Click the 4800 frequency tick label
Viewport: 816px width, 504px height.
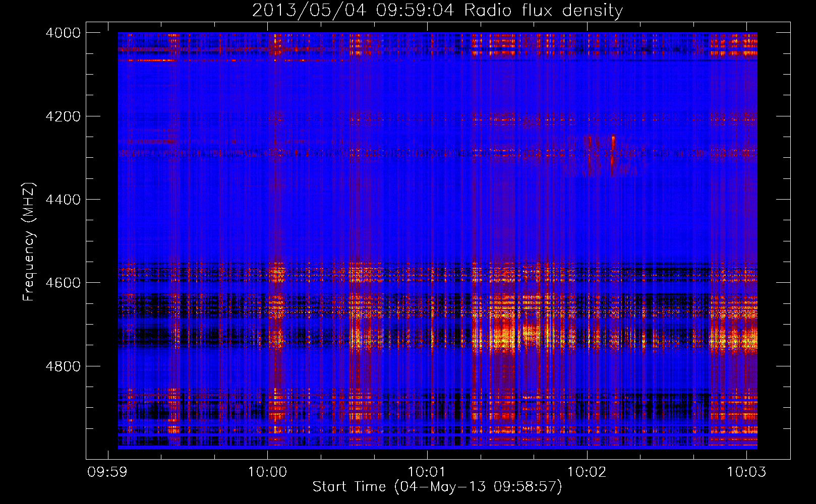pyautogui.click(x=63, y=366)
